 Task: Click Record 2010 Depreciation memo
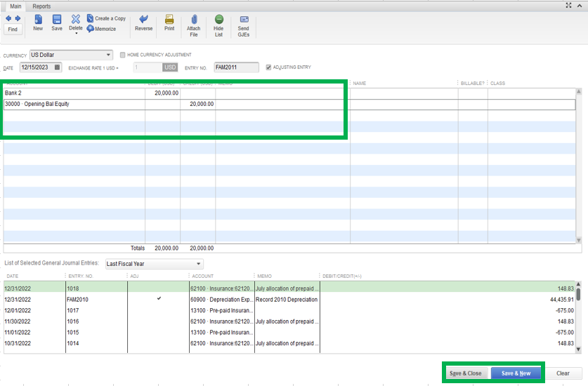click(x=287, y=300)
